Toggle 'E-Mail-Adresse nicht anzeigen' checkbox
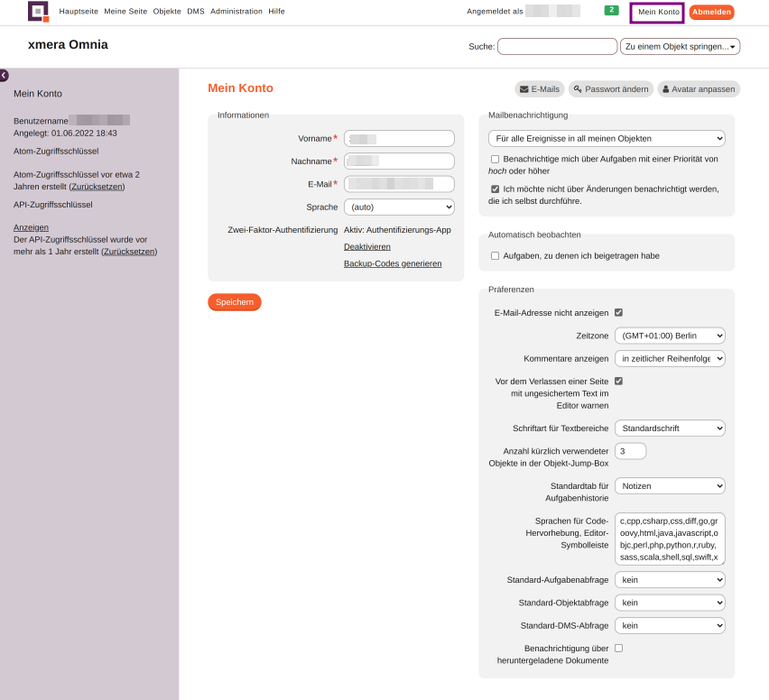This screenshot has width=769, height=700. point(619,313)
